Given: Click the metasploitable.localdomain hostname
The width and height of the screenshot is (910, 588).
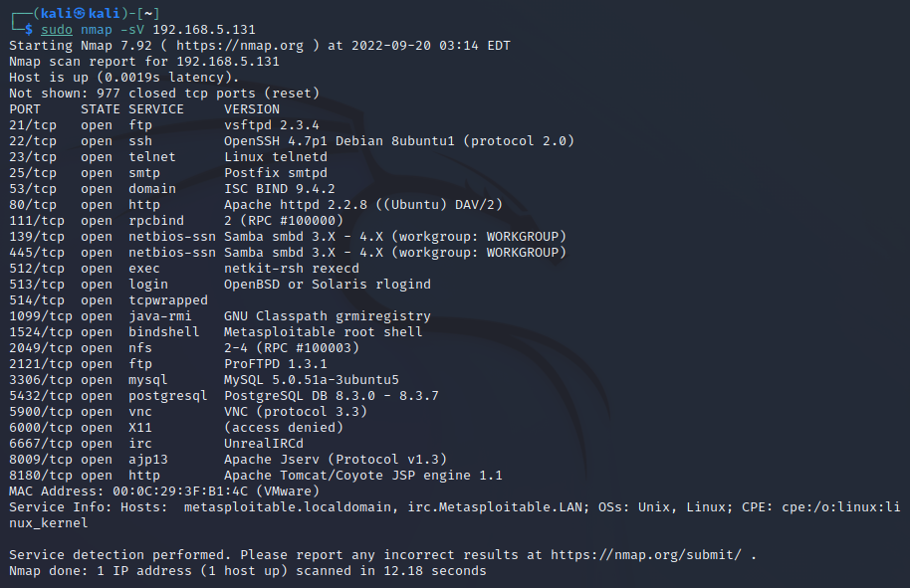Looking at the screenshot, I should (288, 507).
